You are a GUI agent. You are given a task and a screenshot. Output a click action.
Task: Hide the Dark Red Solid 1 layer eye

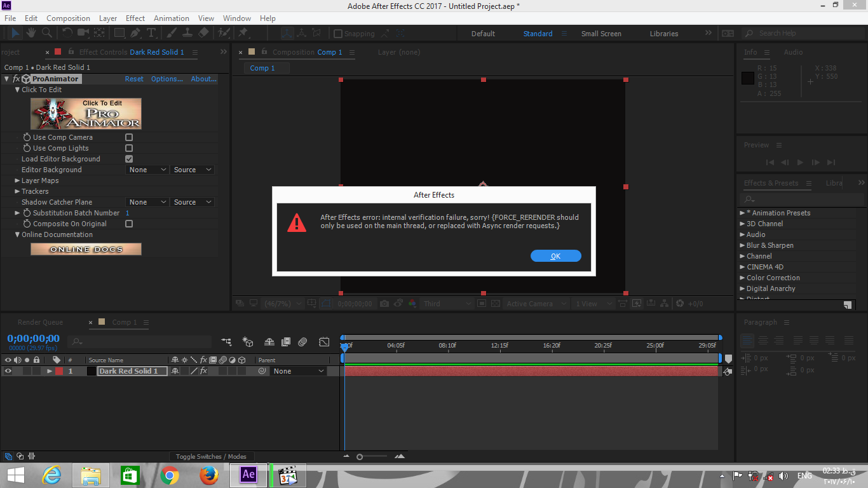tap(8, 371)
